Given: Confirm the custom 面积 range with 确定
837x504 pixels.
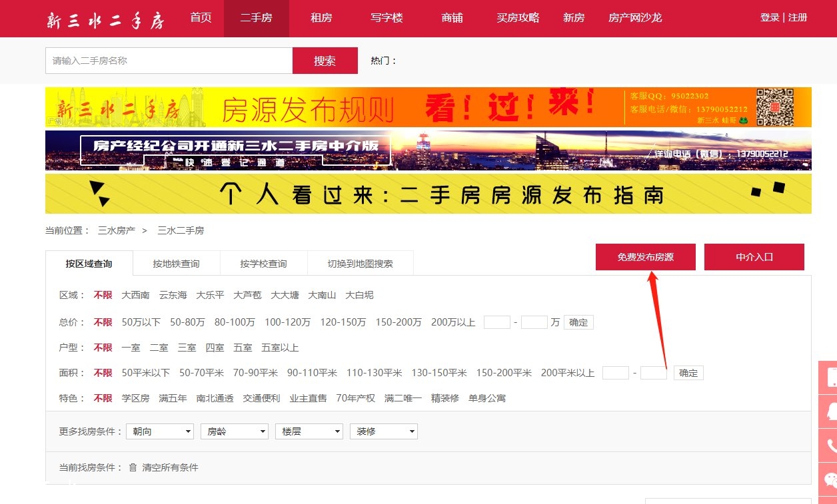Looking at the screenshot, I should (688, 373).
